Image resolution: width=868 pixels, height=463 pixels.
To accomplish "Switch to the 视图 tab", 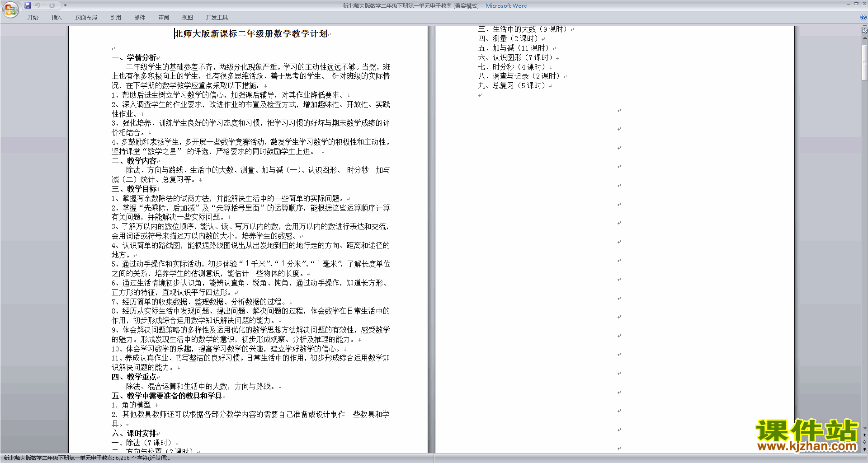I will tap(188, 18).
